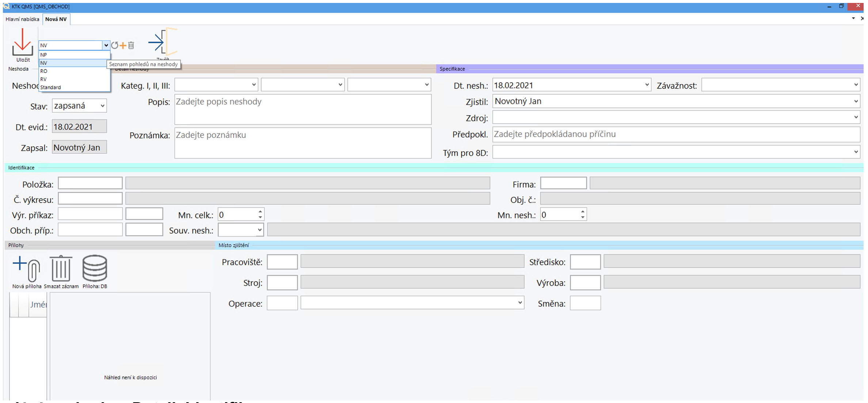Click the orange plus add-view icon
Screen dimensions: 868x403
(123, 45)
